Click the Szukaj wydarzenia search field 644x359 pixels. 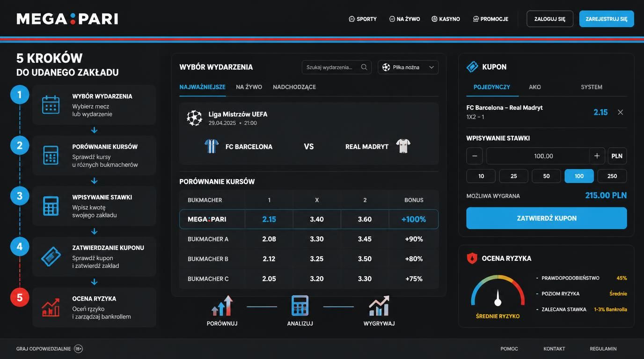tap(337, 67)
